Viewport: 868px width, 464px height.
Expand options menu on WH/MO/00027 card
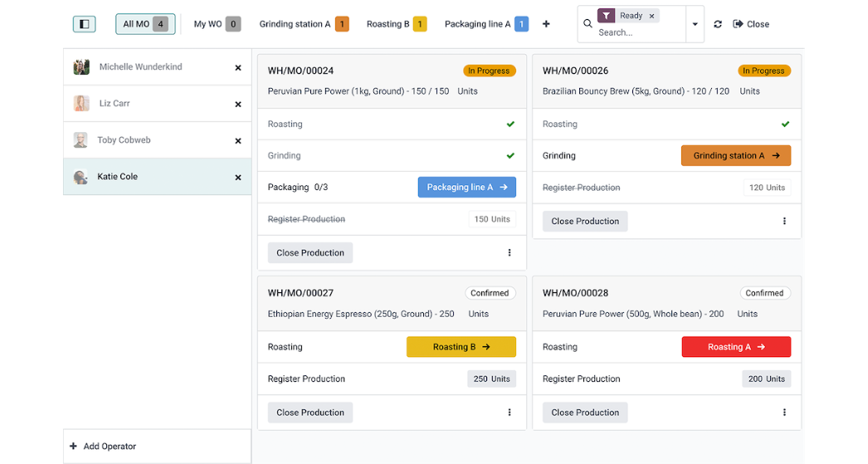coord(510,413)
